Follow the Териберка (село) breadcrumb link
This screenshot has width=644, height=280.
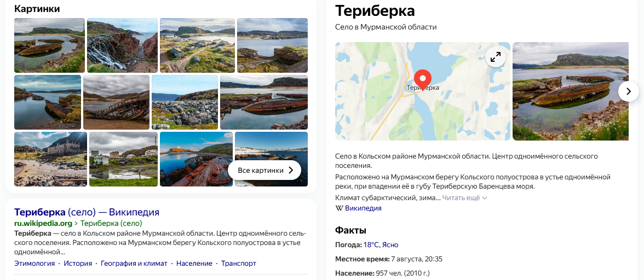pos(111,224)
